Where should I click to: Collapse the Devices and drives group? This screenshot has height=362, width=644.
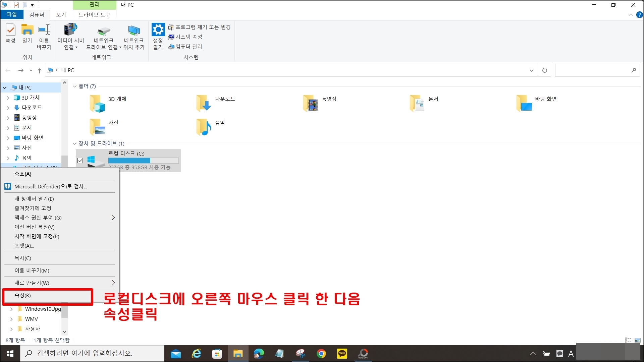[x=74, y=144]
